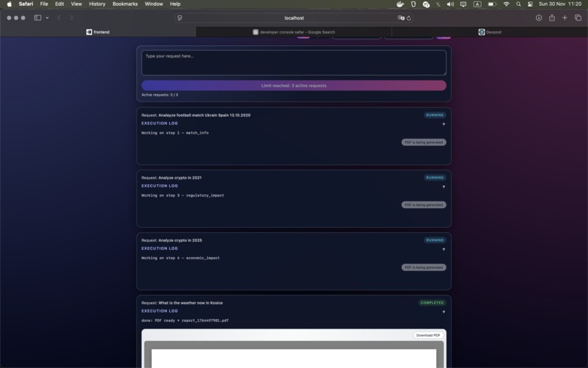Show tab overview
The width and height of the screenshot is (588, 368).
[578, 18]
